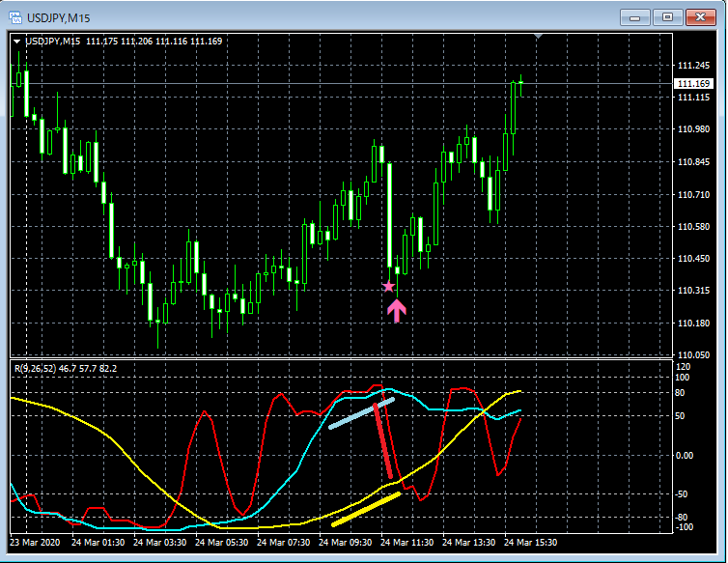The image size is (728, 563).
Task: Click the chart shift triangle marker at top
Action: coord(538,36)
